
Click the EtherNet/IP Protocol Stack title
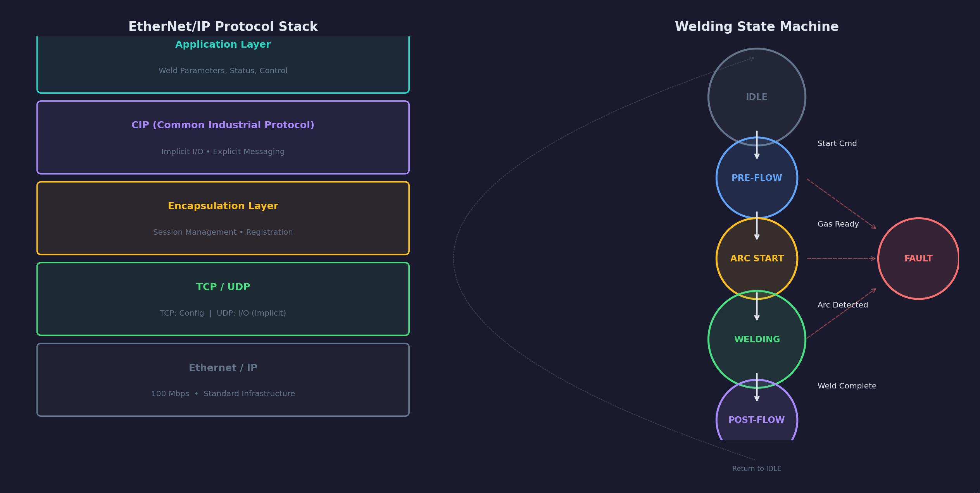[x=223, y=27]
